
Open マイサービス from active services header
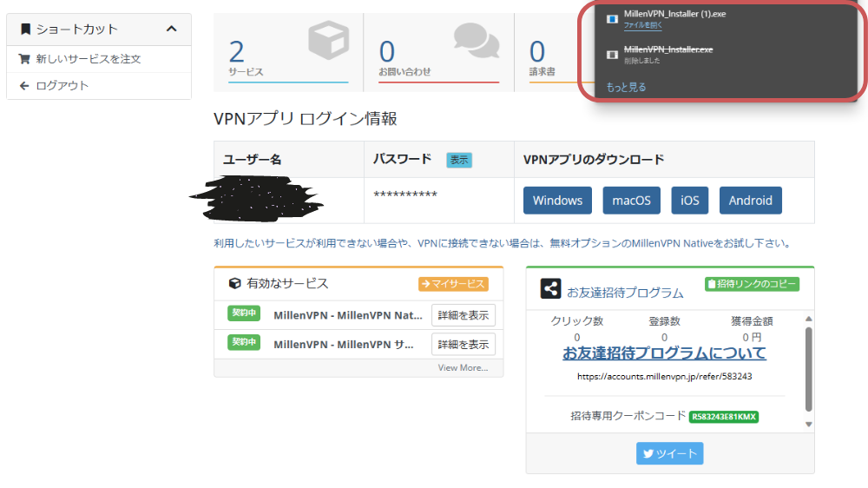click(453, 284)
